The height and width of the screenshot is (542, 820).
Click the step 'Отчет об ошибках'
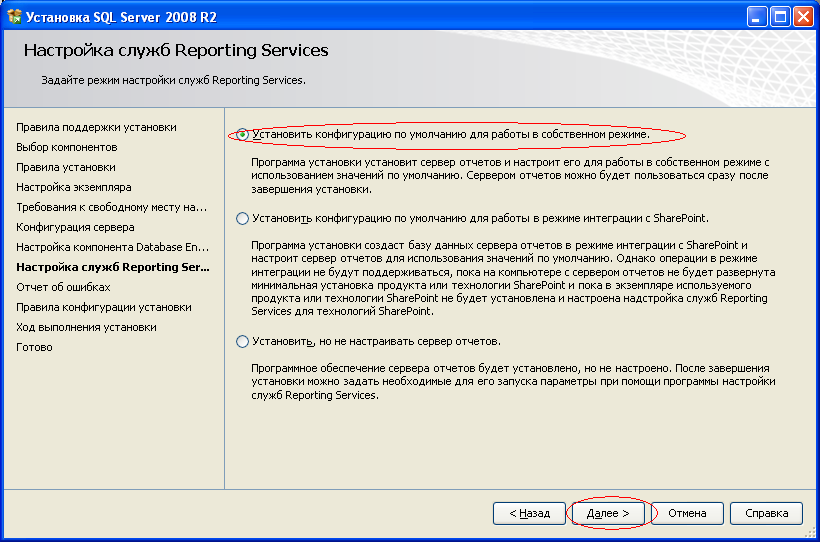63,287
